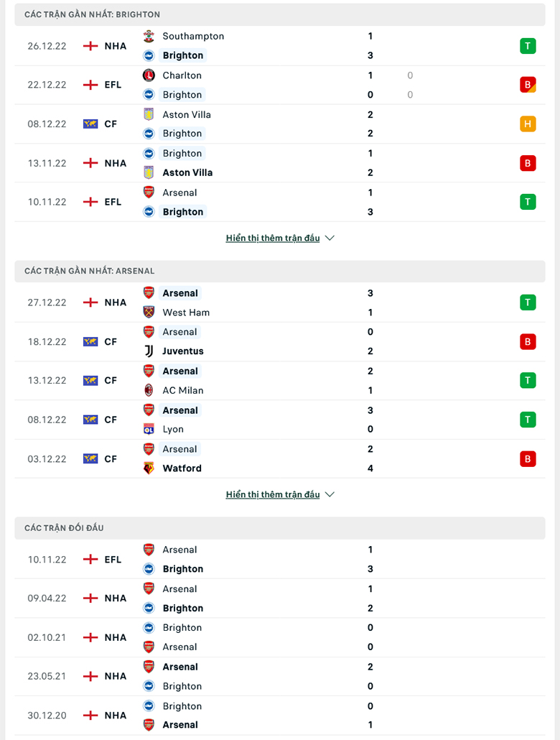The width and height of the screenshot is (560, 740).
Task: Open the 09.04.22 Arsenal vs Brighton head-to-head row
Action: click(x=280, y=598)
